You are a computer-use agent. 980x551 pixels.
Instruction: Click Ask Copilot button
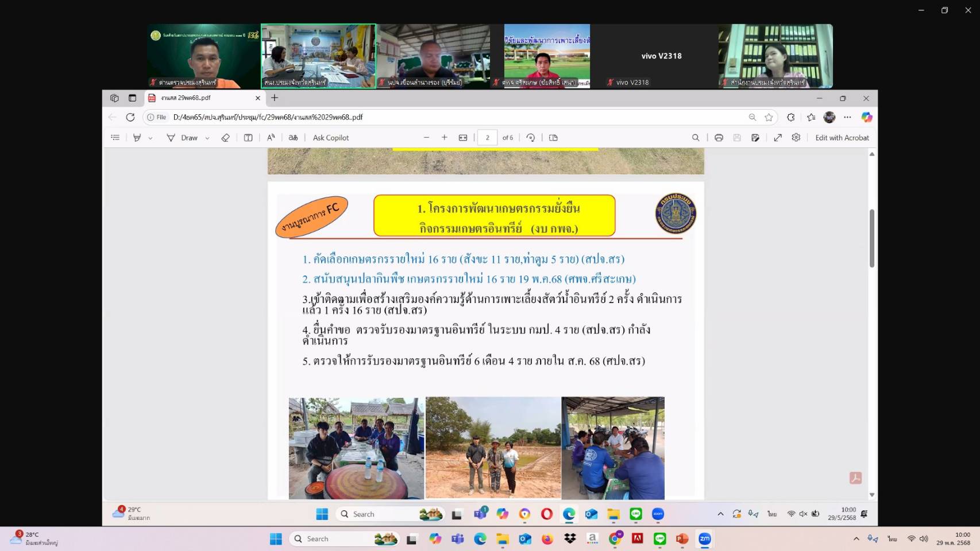[x=331, y=138]
